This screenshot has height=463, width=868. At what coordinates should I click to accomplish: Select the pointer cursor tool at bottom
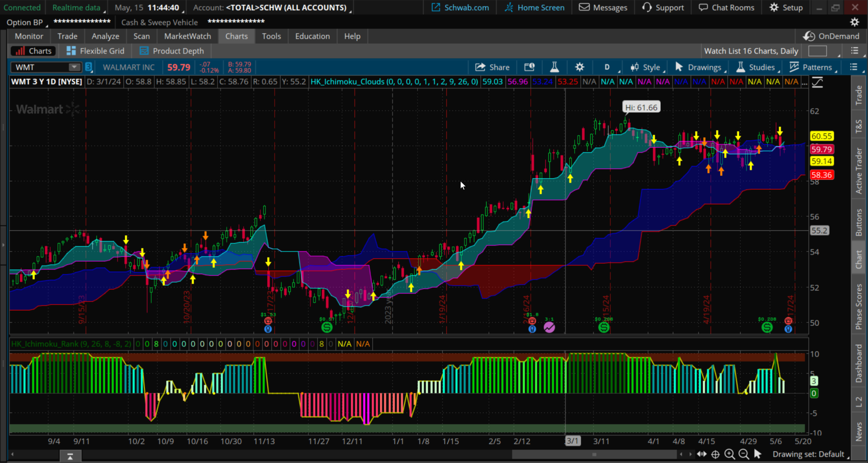point(758,454)
